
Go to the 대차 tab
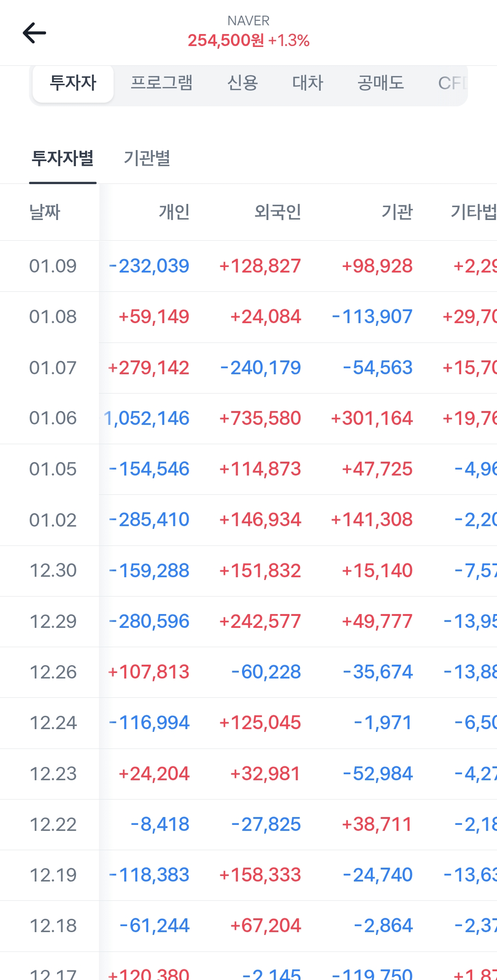[308, 83]
